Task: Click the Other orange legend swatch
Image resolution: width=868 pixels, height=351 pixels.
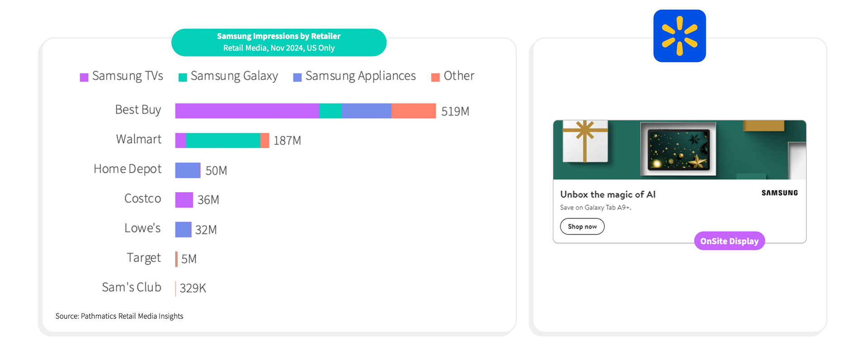Action: click(x=436, y=77)
